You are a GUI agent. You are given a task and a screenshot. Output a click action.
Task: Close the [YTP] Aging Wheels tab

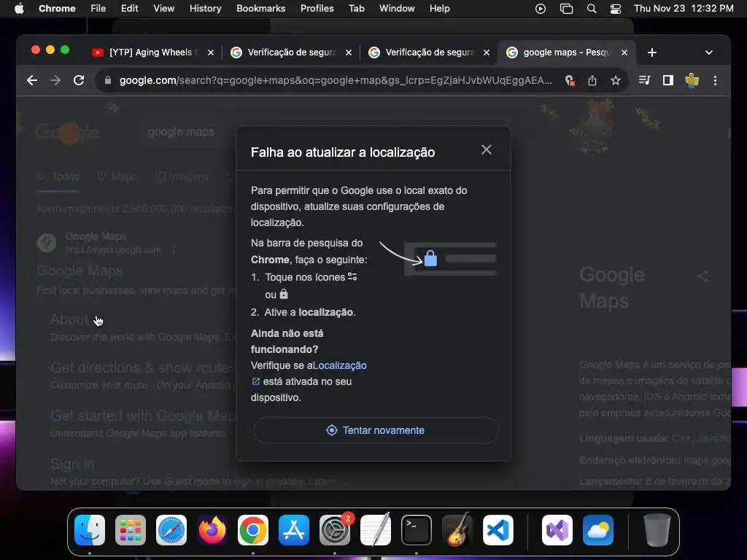(211, 52)
